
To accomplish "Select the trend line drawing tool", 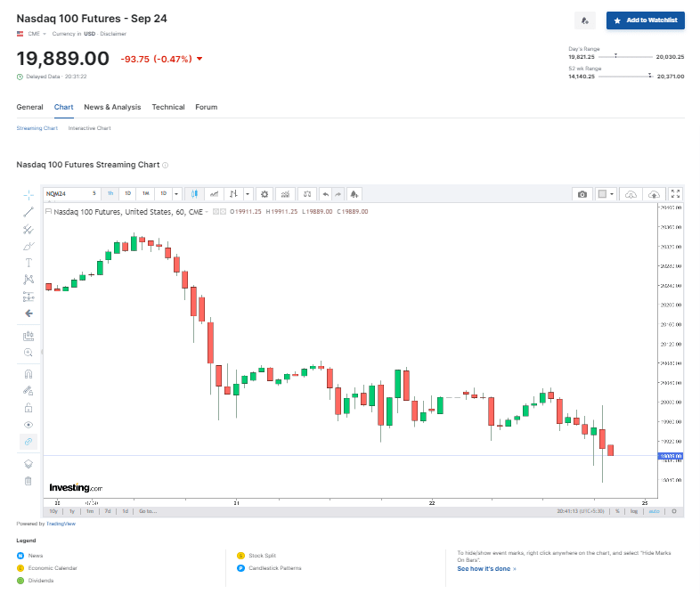I will tap(28, 212).
